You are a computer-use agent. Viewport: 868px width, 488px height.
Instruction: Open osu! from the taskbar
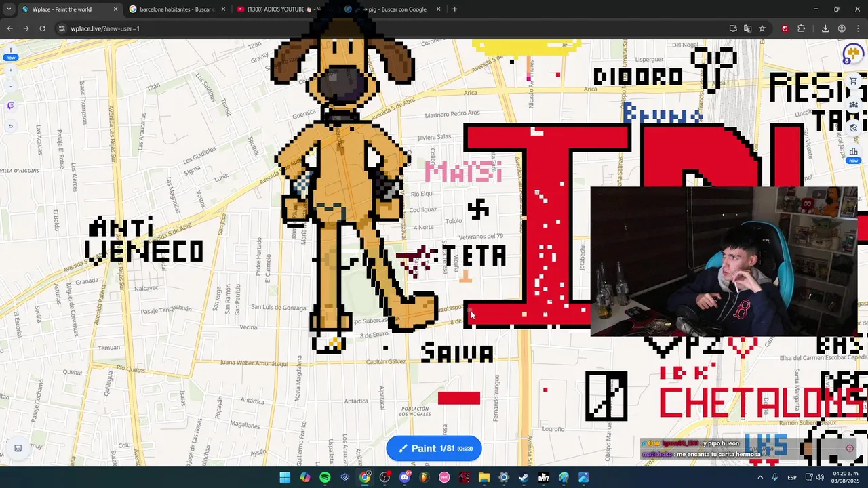point(444,477)
